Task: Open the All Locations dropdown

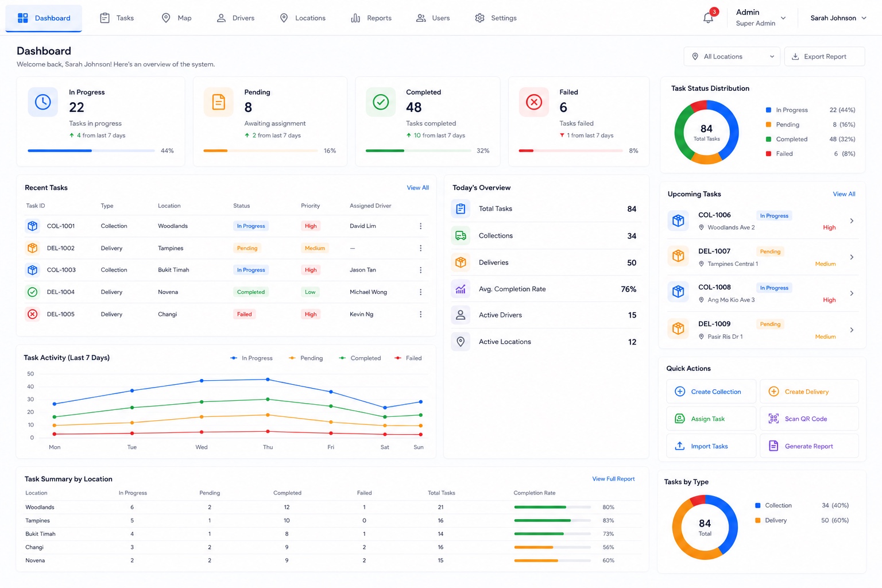Action: (x=732, y=56)
